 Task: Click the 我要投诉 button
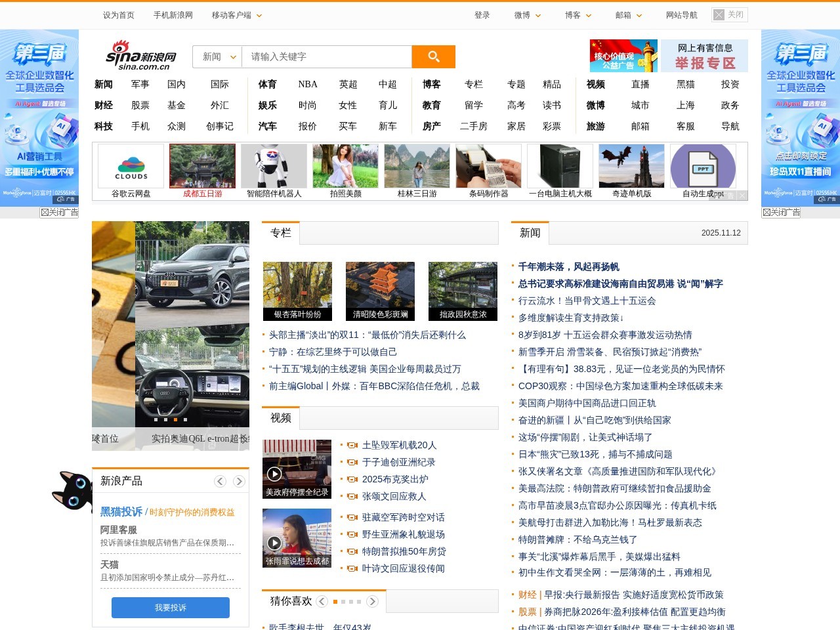[x=170, y=607]
